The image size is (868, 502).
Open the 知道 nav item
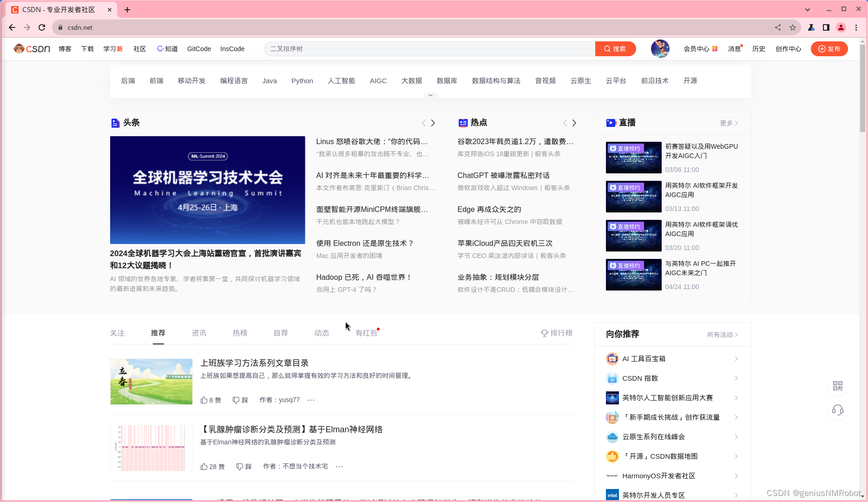[x=167, y=49]
